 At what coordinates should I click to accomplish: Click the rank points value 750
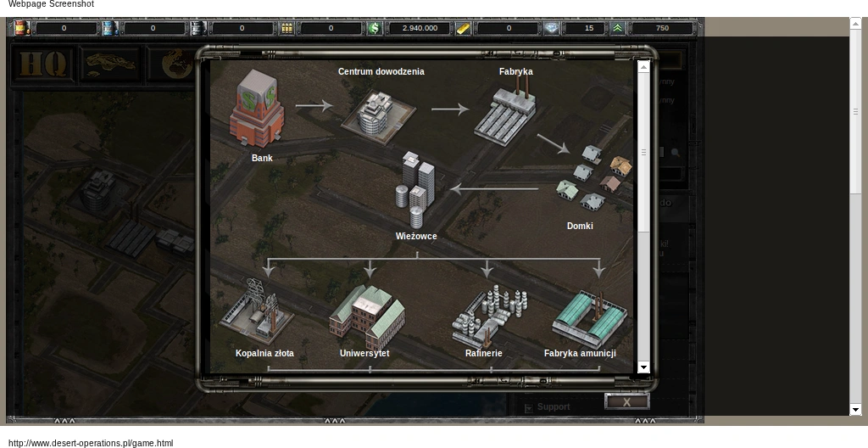662,28
